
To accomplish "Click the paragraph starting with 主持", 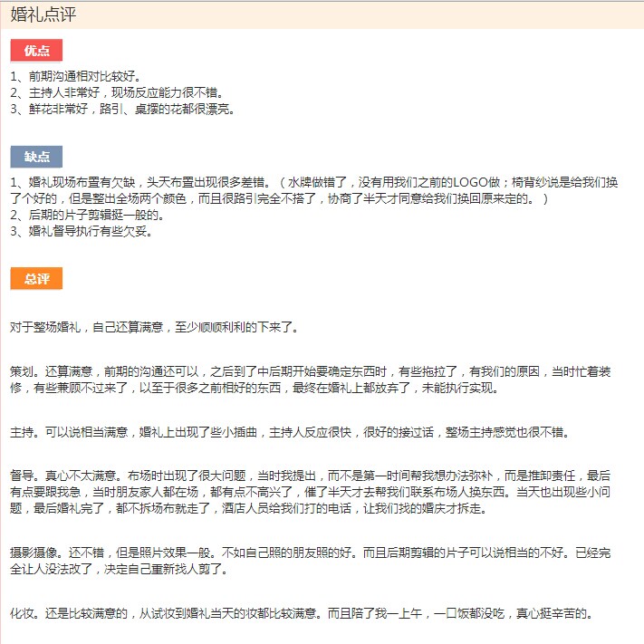I will [x=290, y=432].
